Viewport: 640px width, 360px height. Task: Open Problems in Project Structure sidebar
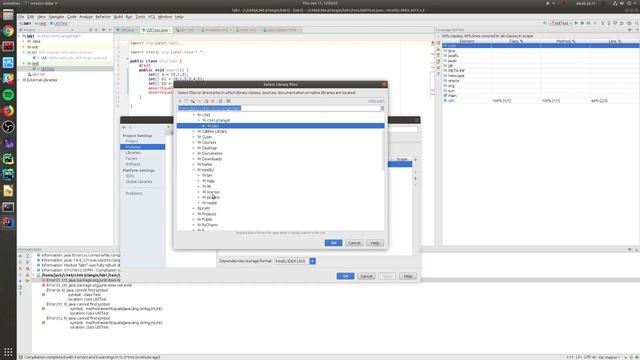point(134,193)
